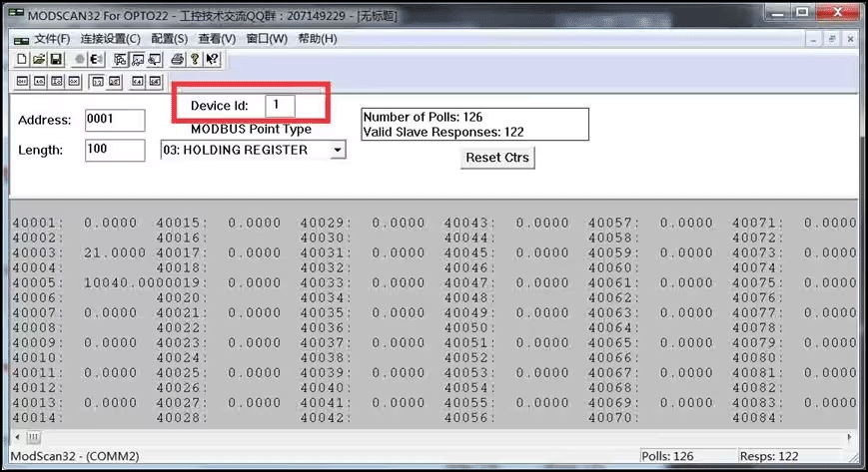Open the 连接设置(C) menu
Screen dimensions: 868x472
(110, 39)
